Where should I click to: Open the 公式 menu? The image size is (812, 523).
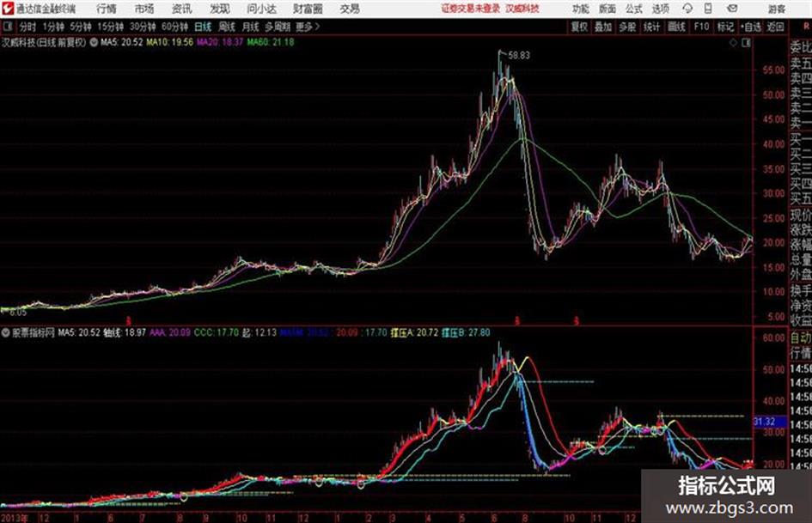coord(634,9)
